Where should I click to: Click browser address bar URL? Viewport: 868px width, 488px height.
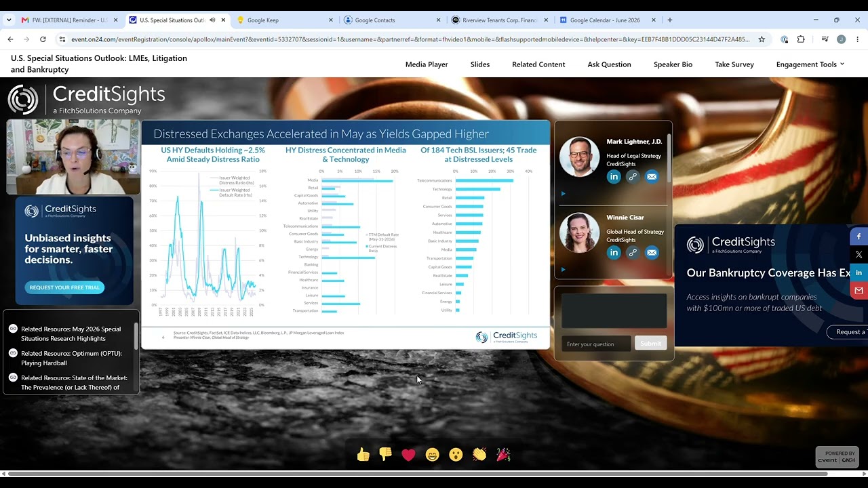pos(410,39)
